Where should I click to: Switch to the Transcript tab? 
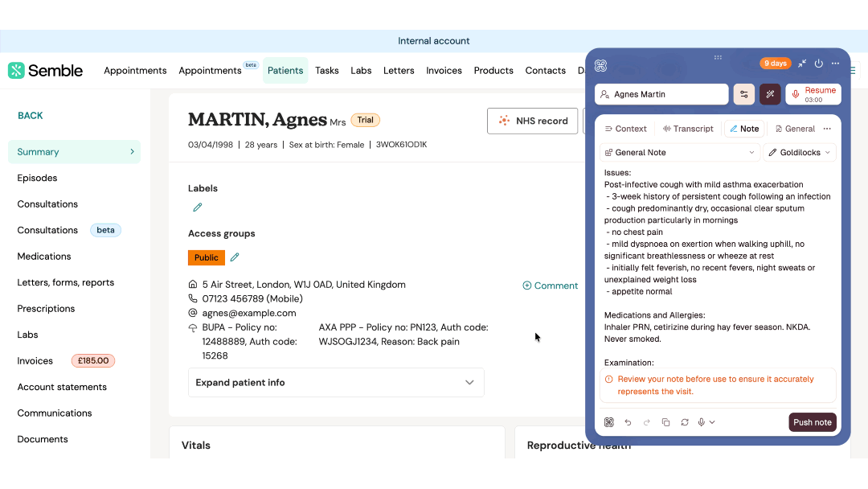coord(688,129)
